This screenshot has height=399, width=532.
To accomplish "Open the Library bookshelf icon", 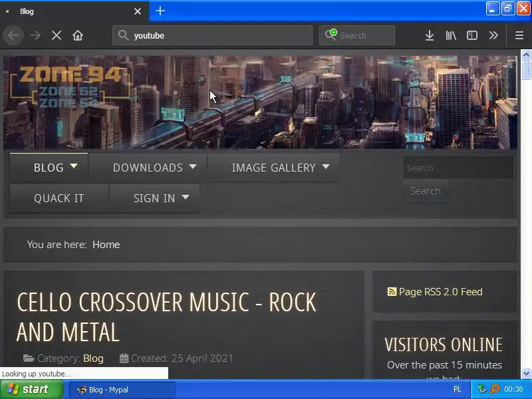I will click(451, 35).
